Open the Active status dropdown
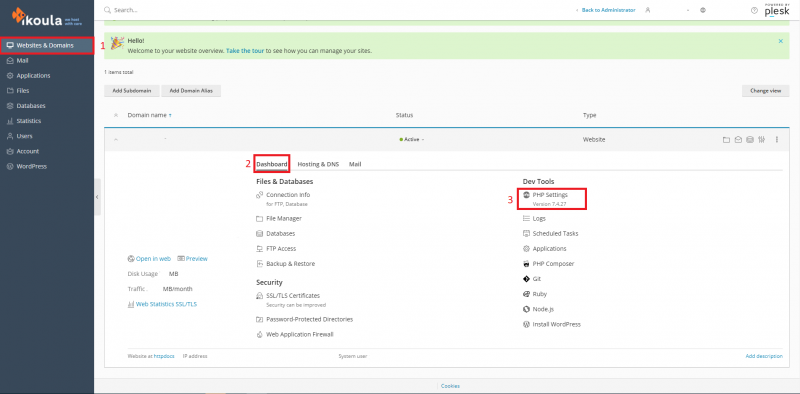The image size is (800, 394). coord(412,139)
